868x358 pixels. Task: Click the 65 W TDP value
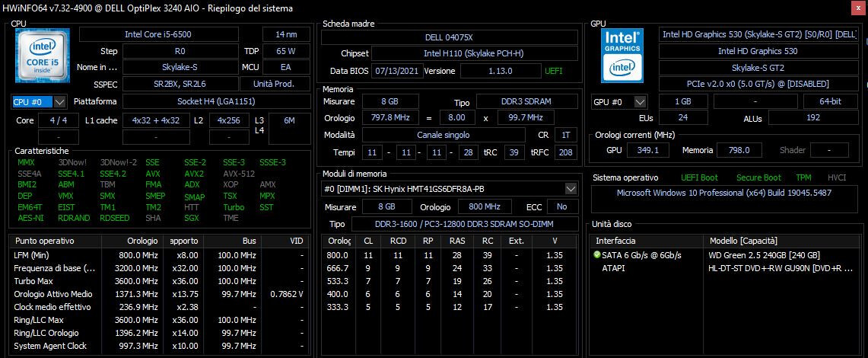[x=286, y=51]
